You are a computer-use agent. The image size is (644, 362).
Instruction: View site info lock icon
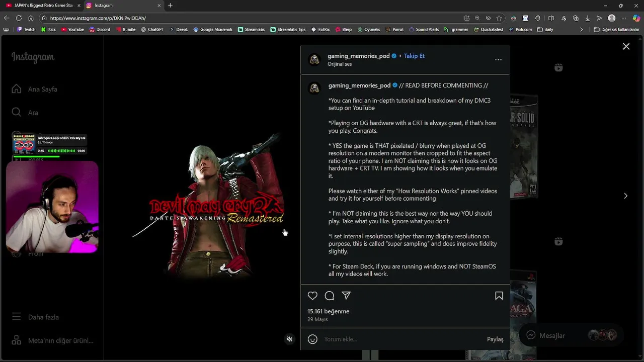44,18
